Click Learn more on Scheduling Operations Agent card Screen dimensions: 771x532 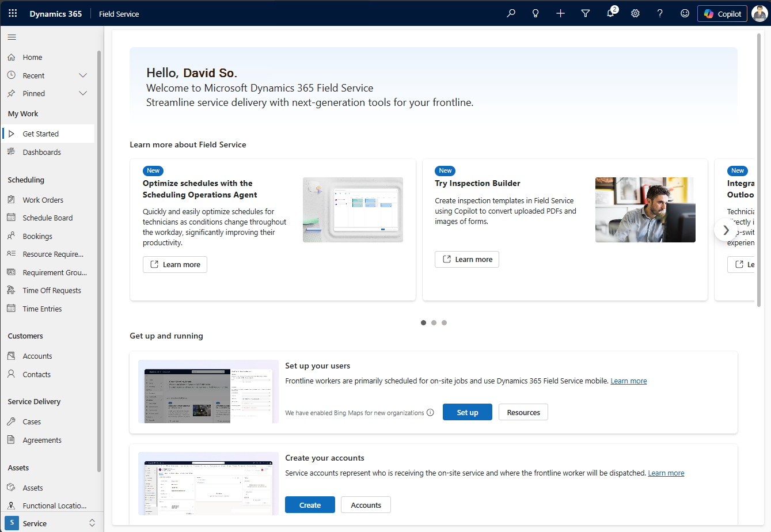[175, 264]
